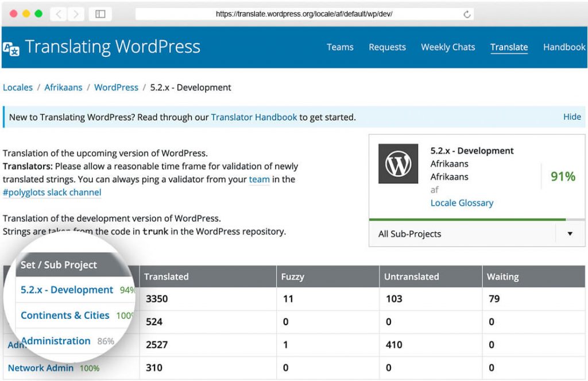The height and width of the screenshot is (381, 588).
Task: Click the 91% translation progress bar
Action: 477,220
